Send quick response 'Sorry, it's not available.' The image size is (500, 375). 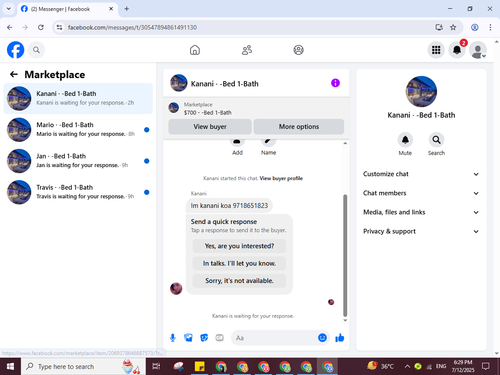pyautogui.click(x=239, y=281)
